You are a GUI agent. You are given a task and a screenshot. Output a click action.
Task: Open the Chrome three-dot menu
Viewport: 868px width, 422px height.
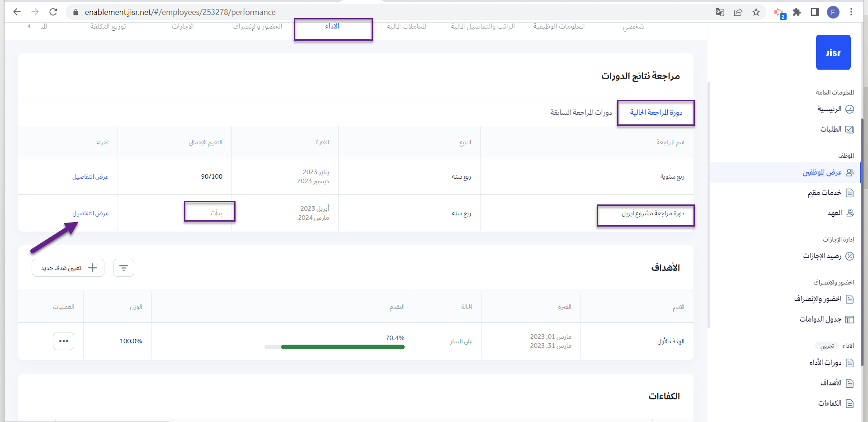[x=851, y=12]
